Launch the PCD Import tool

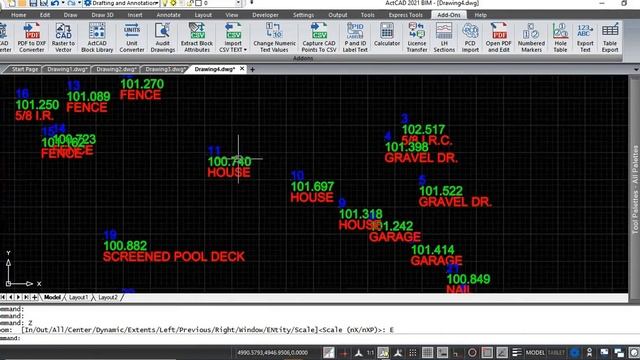click(470, 38)
